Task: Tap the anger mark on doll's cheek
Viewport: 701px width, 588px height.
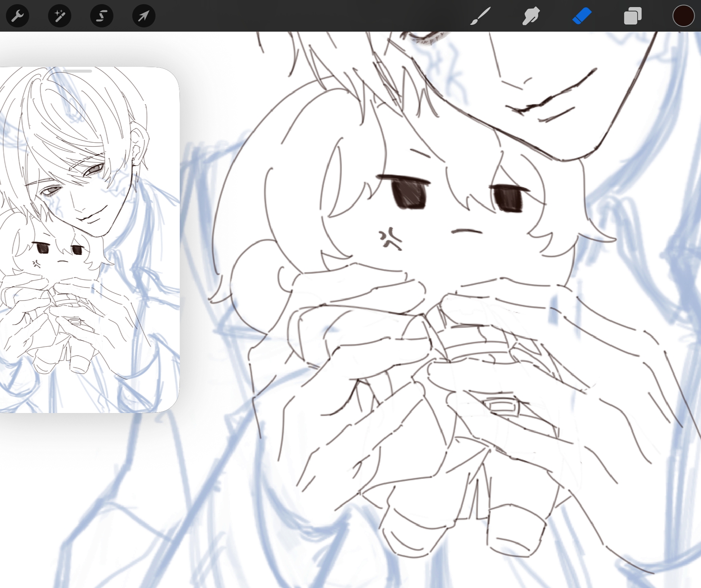Action: click(390, 240)
